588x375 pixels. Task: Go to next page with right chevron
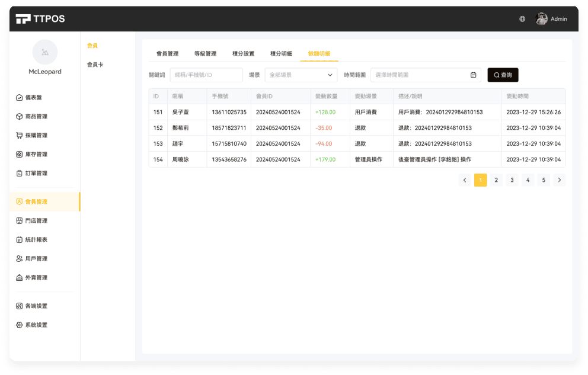point(559,180)
